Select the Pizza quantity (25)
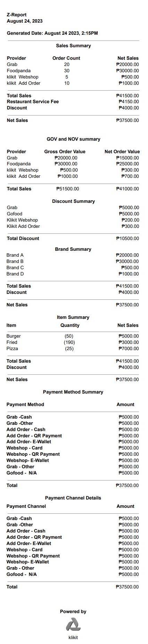Image resolution: width=148 pixels, height=644 pixels. coord(69,348)
